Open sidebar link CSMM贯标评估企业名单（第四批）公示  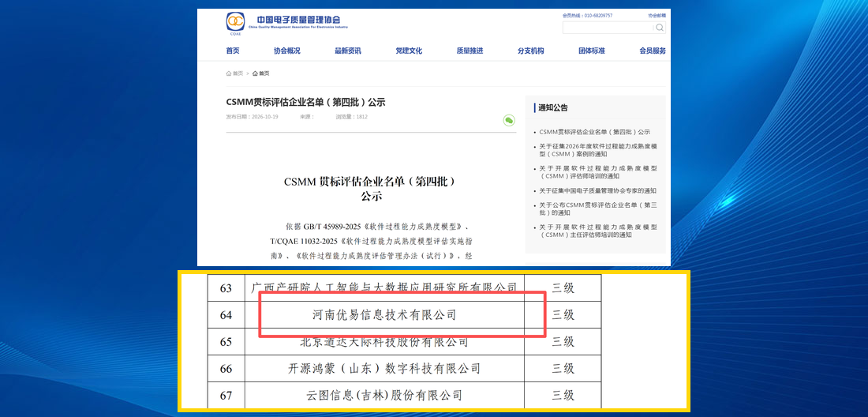click(x=594, y=133)
